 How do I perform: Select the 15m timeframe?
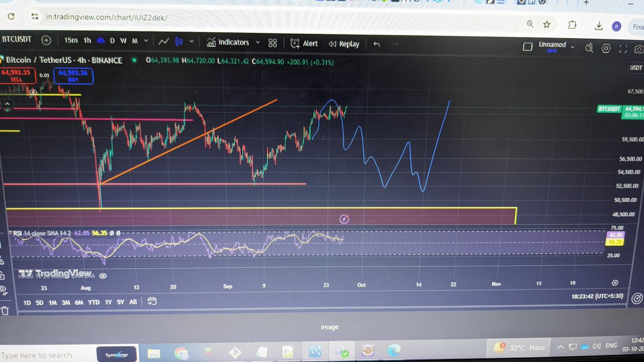point(71,40)
